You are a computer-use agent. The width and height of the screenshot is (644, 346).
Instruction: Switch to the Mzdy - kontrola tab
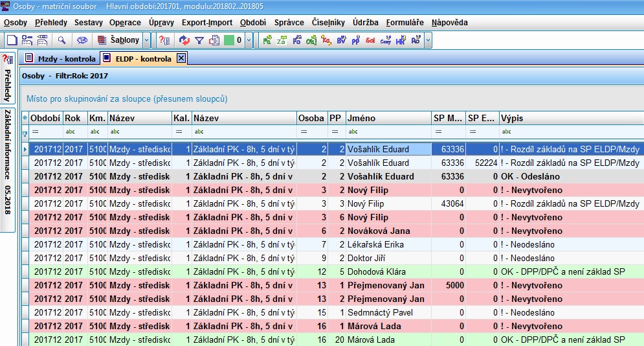(x=60, y=58)
